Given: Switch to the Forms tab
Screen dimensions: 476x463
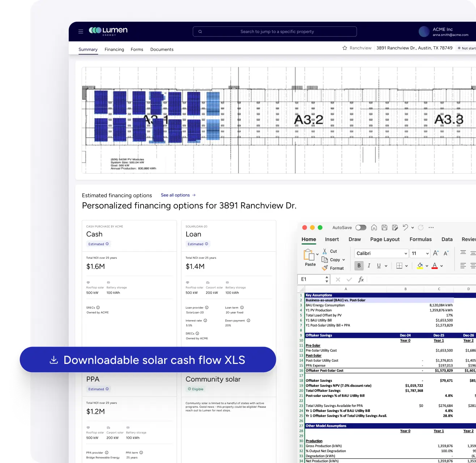Looking at the screenshot, I should [137, 49].
